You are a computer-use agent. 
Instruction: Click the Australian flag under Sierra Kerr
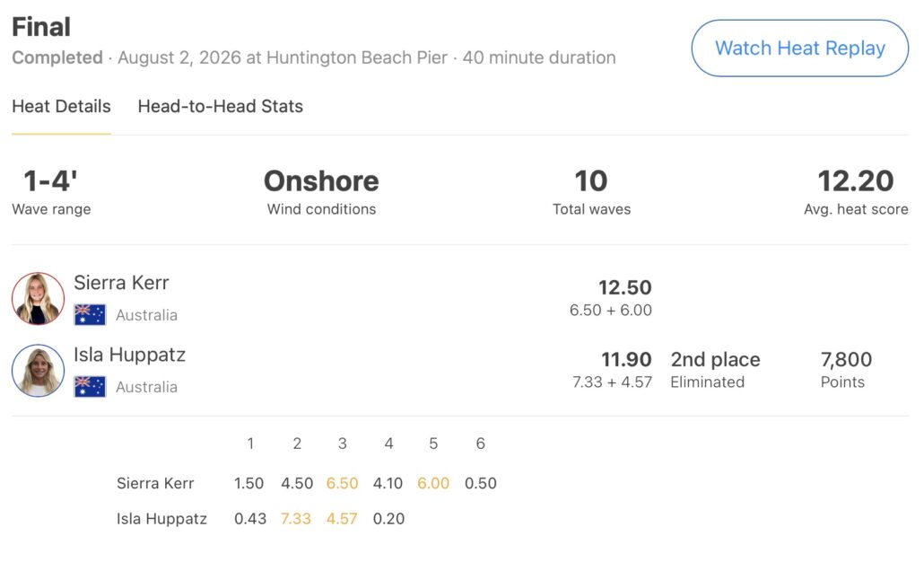click(91, 314)
